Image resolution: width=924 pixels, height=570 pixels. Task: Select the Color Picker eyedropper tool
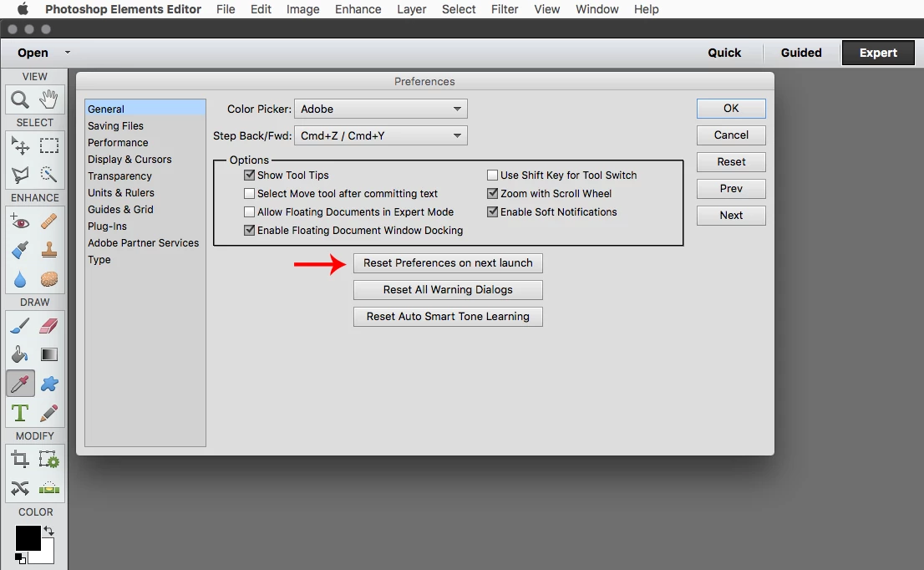click(20, 384)
